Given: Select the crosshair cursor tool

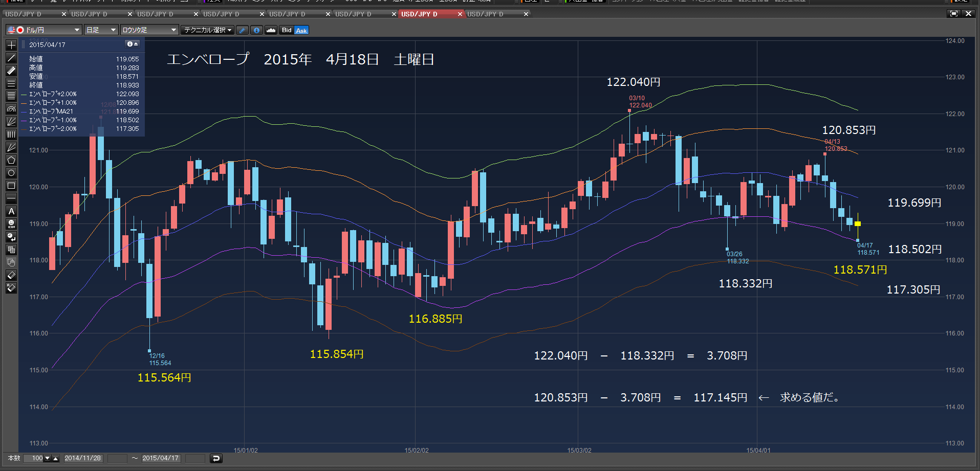Looking at the screenshot, I should click(11, 45).
